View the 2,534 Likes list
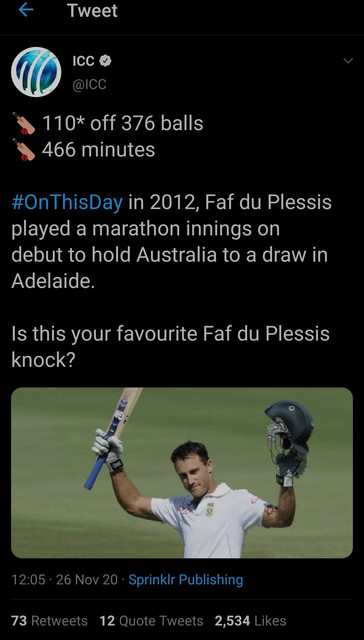364x640 pixels. pos(251,621)
